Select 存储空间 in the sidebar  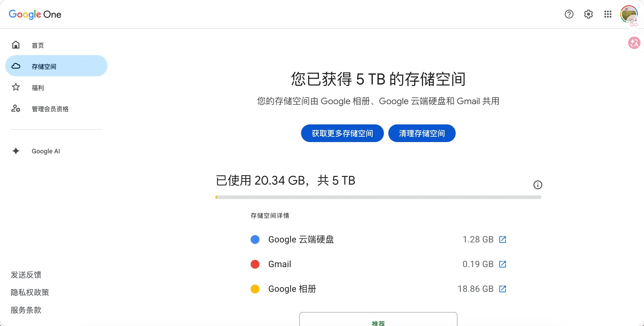tap(56, 66)
